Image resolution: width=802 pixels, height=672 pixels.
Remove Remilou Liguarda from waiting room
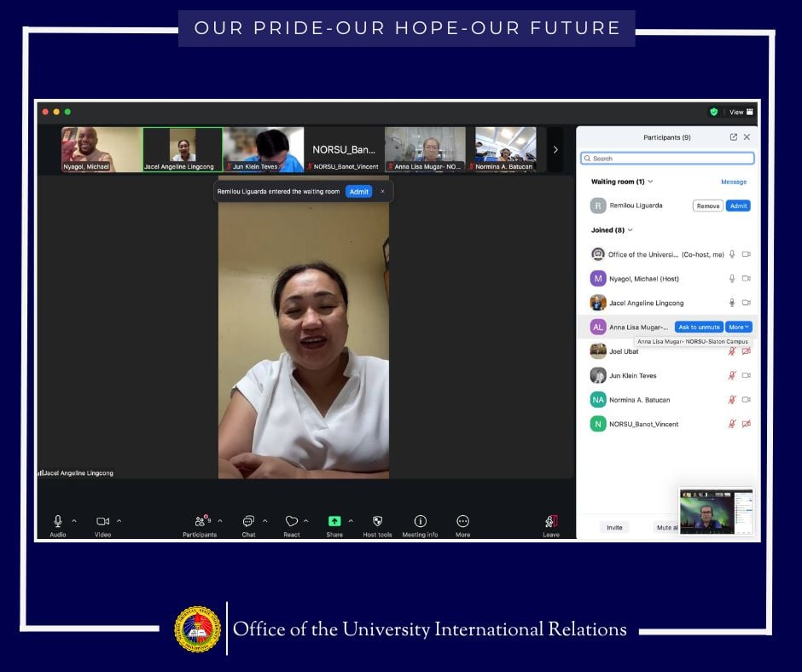tap(707, 206)
